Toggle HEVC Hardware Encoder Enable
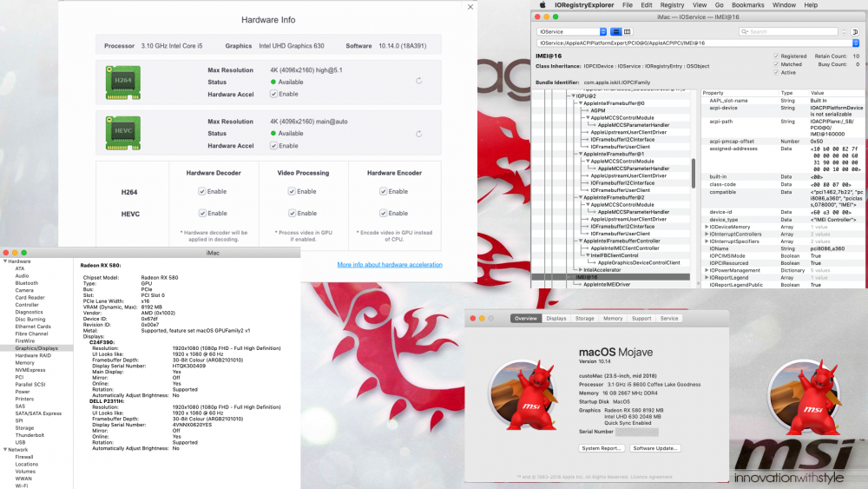This screenshot has height=489, width=868. [x=383, y=213]
